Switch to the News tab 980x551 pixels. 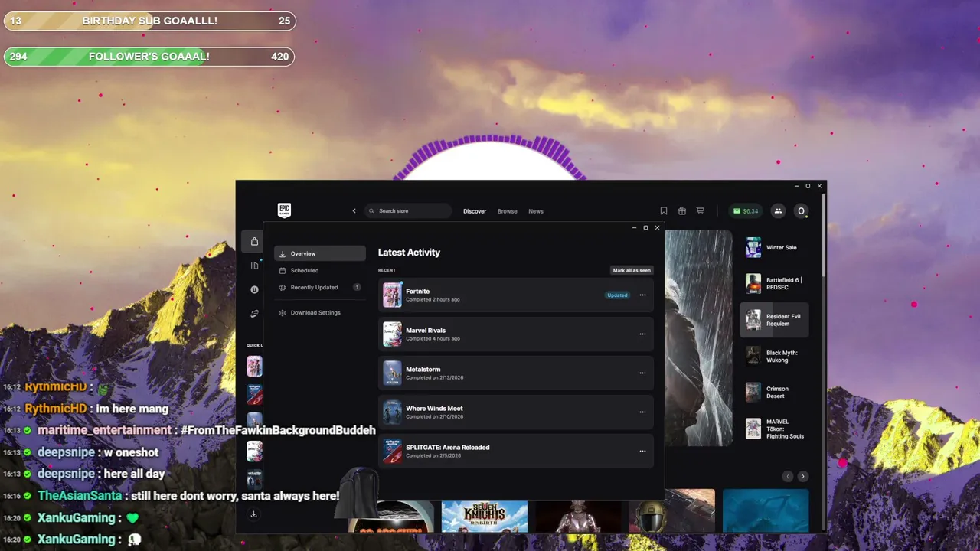[x=536, y=211]
